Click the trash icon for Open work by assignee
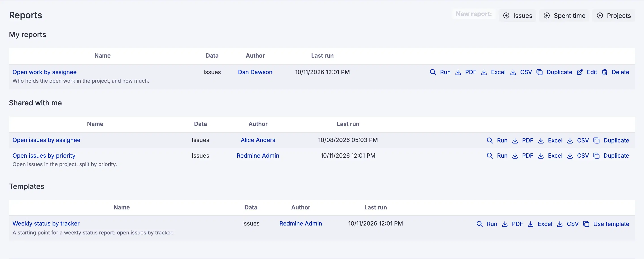 point(604,72)
